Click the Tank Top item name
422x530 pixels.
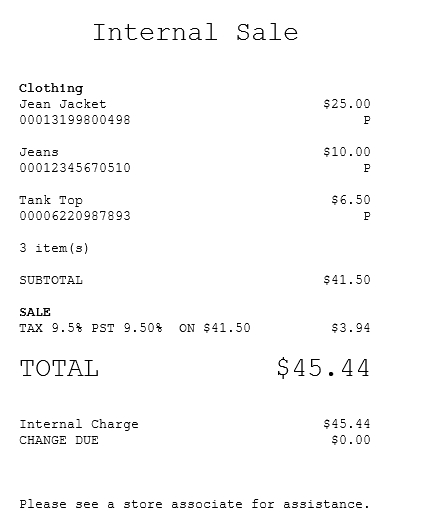click(x=51, y=200)
